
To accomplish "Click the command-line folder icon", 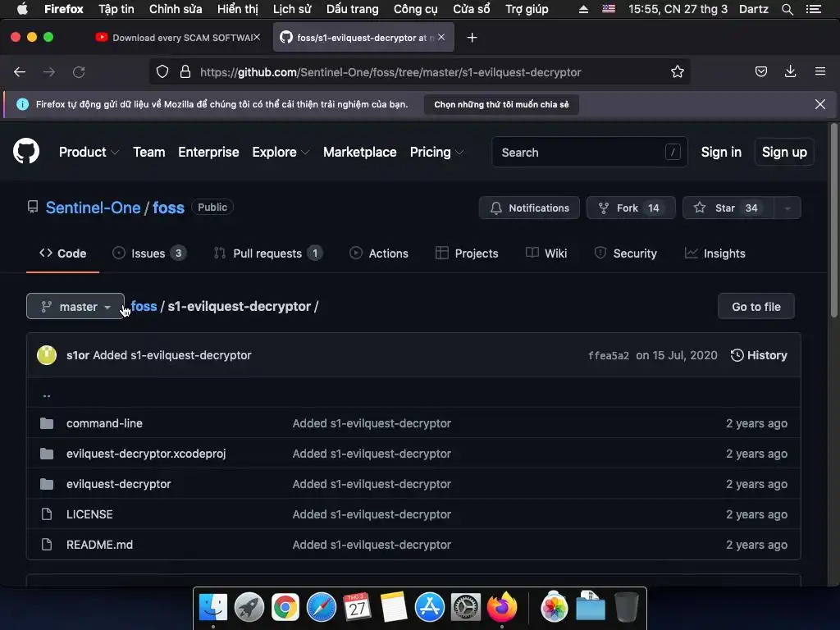I will pyautogui.click(x=47, y=423).
